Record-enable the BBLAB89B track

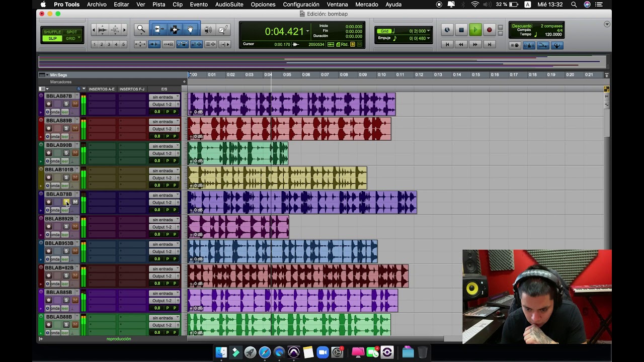(49, 129)
